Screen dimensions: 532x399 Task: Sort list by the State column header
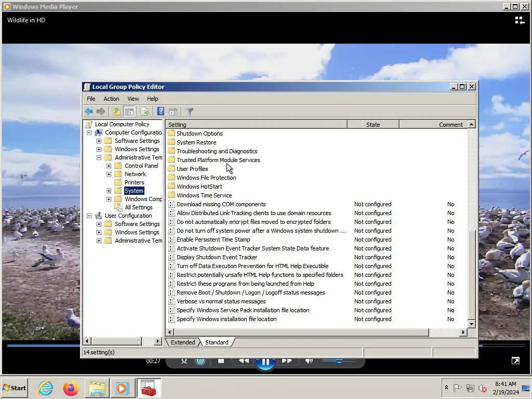click(x=373, y=125)
